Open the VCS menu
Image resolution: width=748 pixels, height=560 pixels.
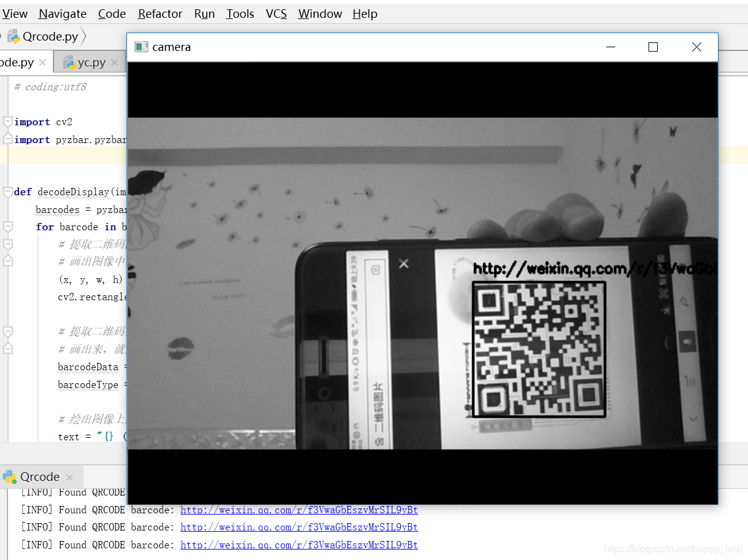click(x=276, y=14)
